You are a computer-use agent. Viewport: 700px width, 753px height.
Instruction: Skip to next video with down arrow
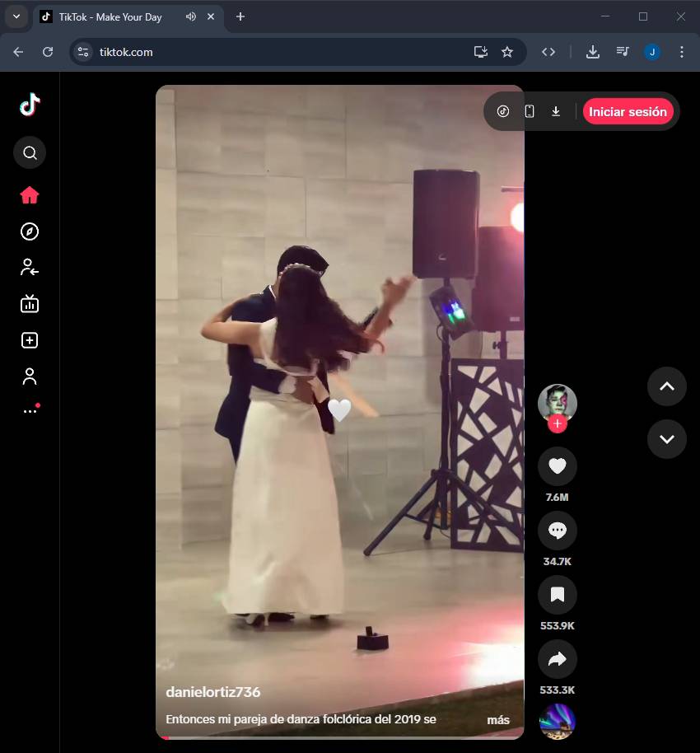click(x=667, y=439)
